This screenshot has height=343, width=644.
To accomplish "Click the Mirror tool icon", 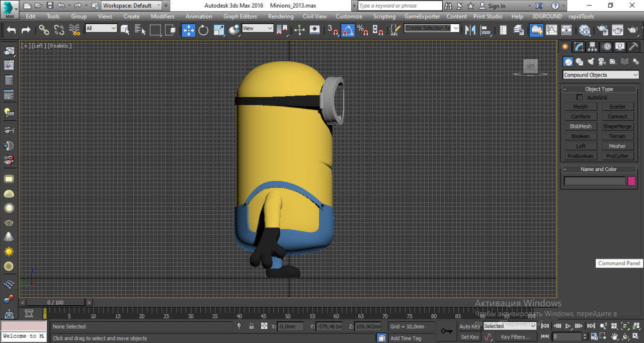I will (470, 30).
